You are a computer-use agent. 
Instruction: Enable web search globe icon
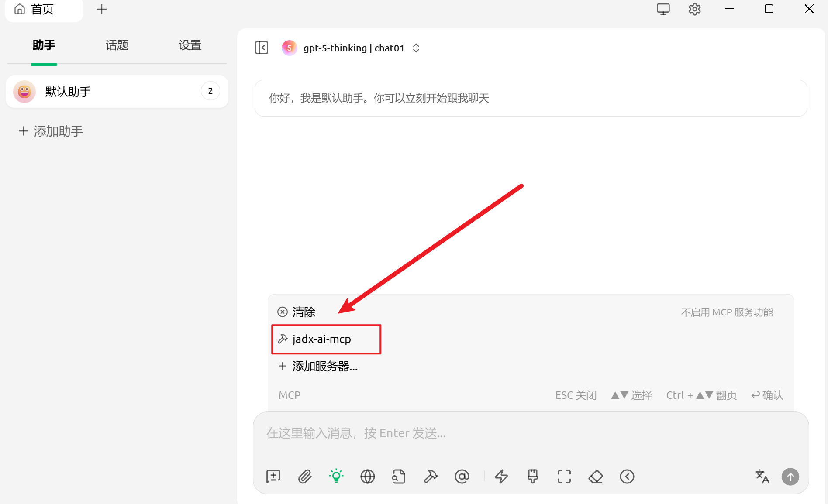coord(368,477)
